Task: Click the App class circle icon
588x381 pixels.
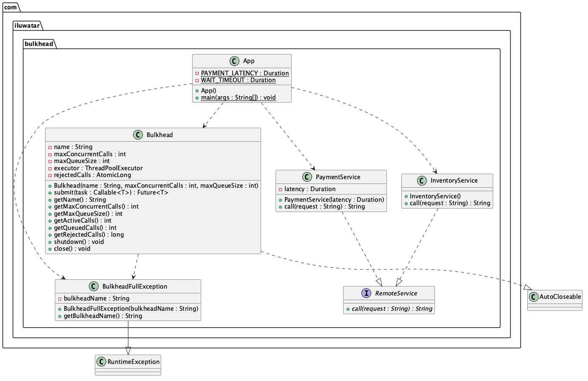Action: pyautogui.click(x=235, y=61)
